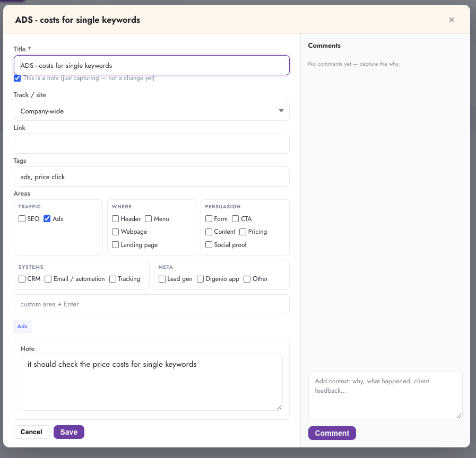This screenshot has height=458, width=476.
Task: Click into the Link input field
Action: point(151,144)
